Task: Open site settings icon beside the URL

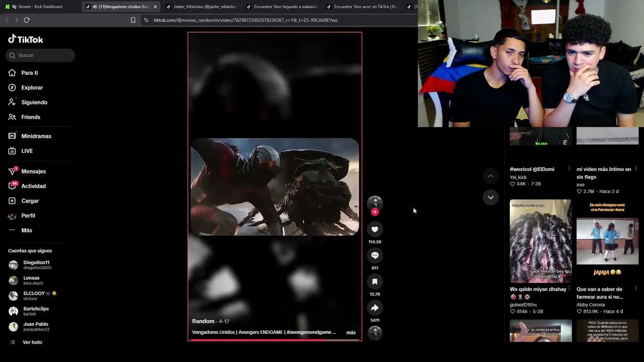Action: (146, 20)
